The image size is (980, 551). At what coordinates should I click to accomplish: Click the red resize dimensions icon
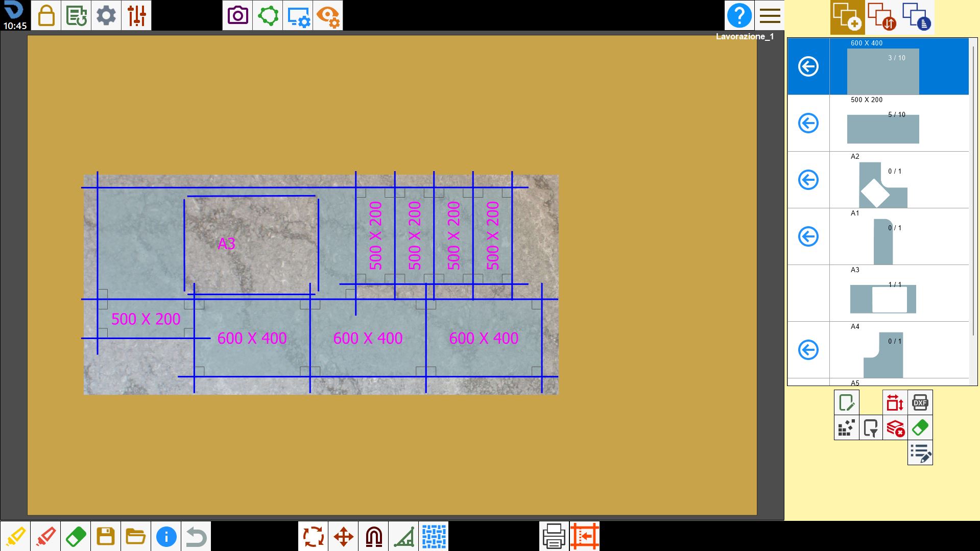(x=895, y=403)
